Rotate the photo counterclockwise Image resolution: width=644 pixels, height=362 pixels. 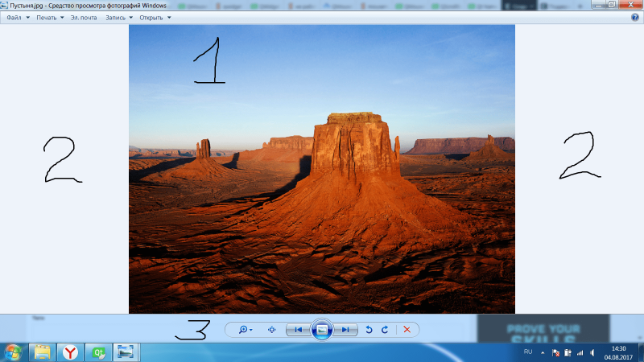pyautogui.click(x=369, y=330)
